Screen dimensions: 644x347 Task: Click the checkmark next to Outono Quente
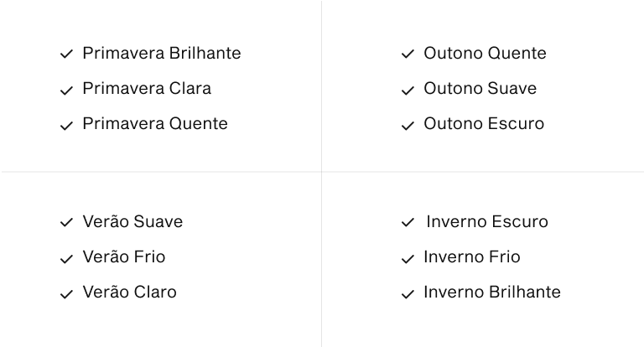click(408, 54)
